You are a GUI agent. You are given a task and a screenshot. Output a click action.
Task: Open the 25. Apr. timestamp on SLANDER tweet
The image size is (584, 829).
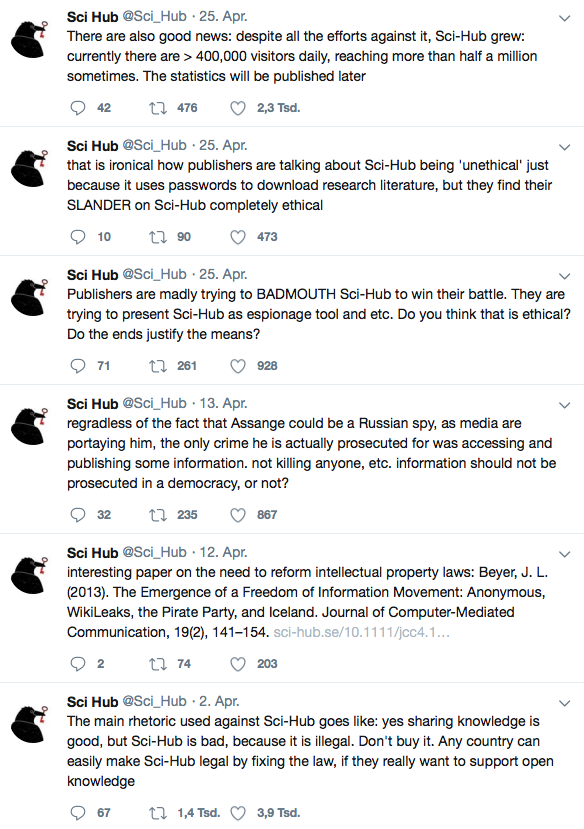(223, 145)
